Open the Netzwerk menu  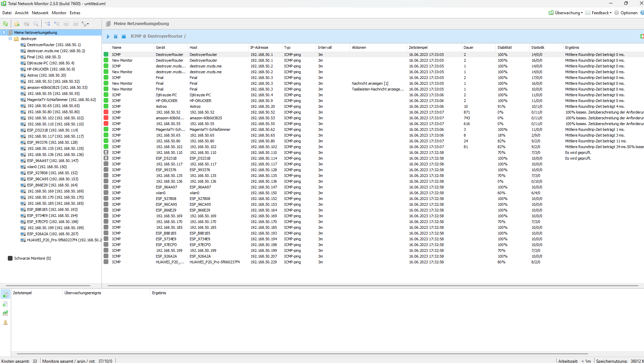(40, 13)
